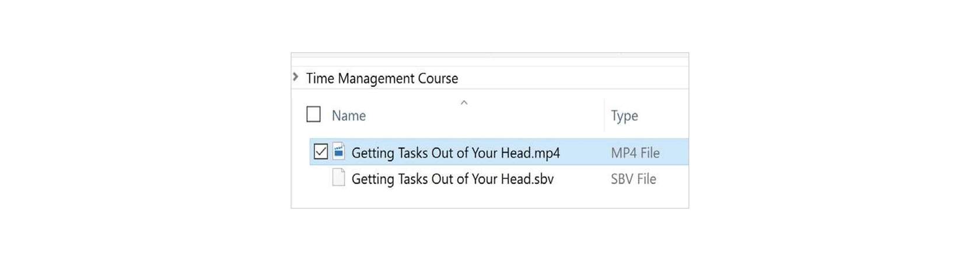Tick the select-all checkbox beside Name

(314, 114)
